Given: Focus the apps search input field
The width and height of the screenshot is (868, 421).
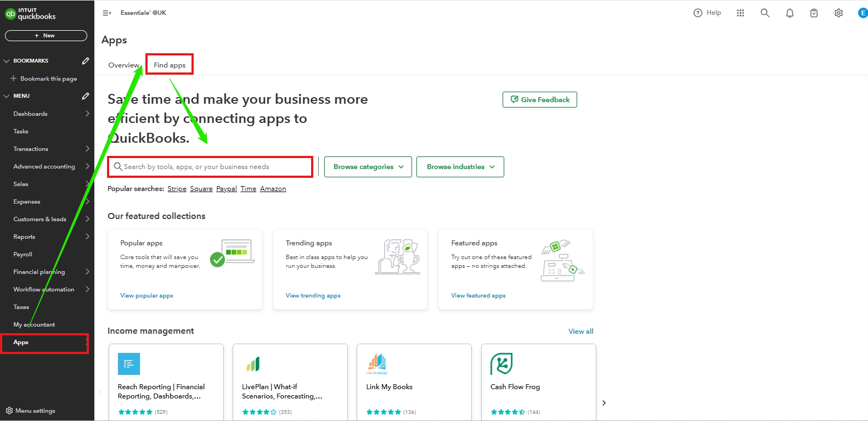Looking at the screenshot, I should [210, 167].
